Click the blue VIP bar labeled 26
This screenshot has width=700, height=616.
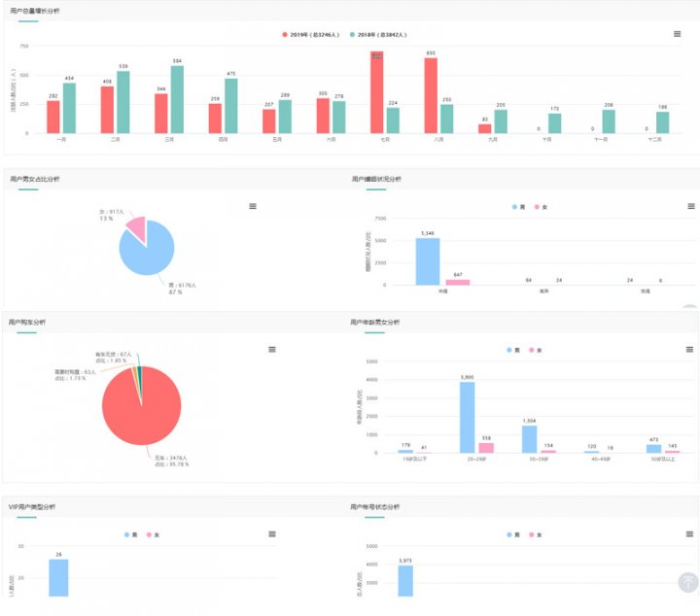click(58, 578)
